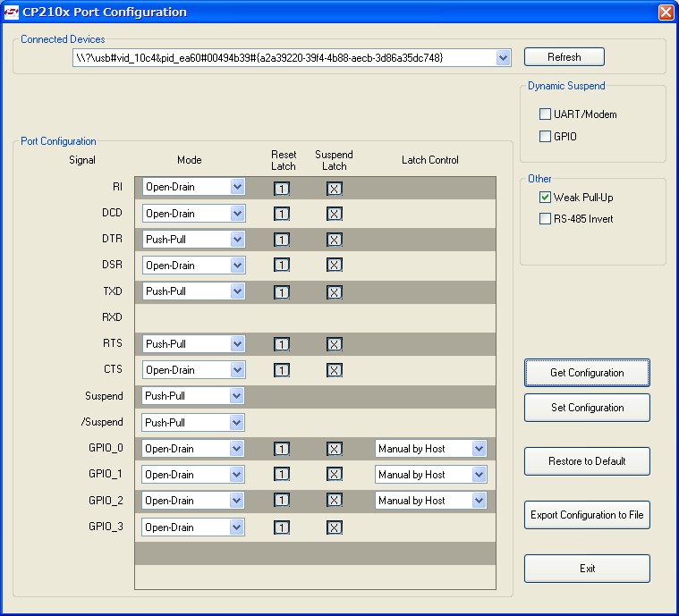
Task: Click the Silicon Labs title bar icon
Action: click(11, 13)
